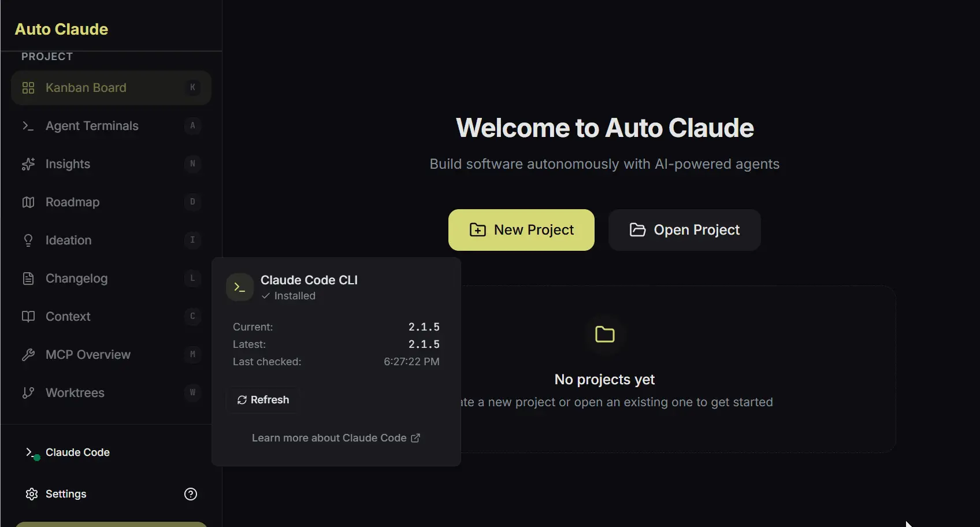Click the Kanban Board grid icon
The width and height of the screenshot is (980, 527).
pyautogui.click(x=28, y=88)
